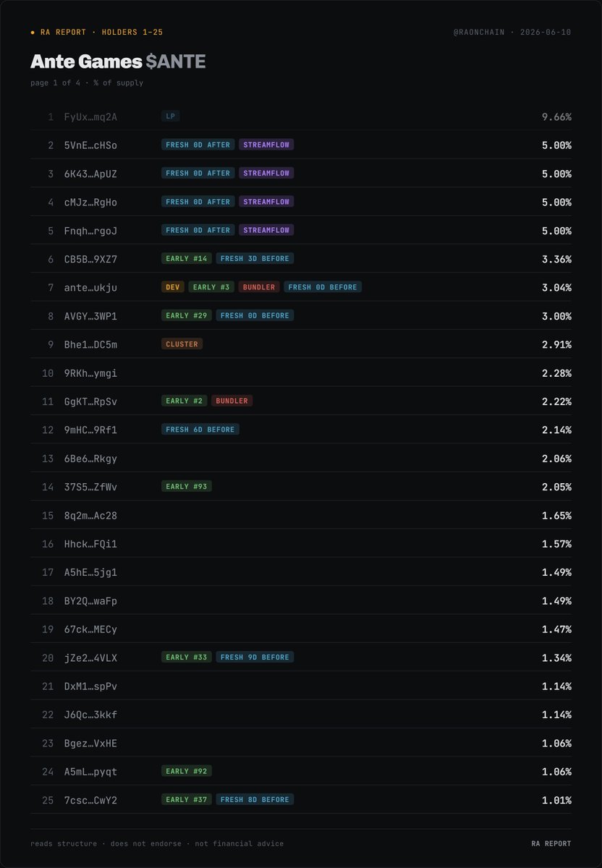Click the CLUSTER tag for Bhe1…DC5m
Image resolution: width=602 pixels, height=868 pixels.
(182, 344)
